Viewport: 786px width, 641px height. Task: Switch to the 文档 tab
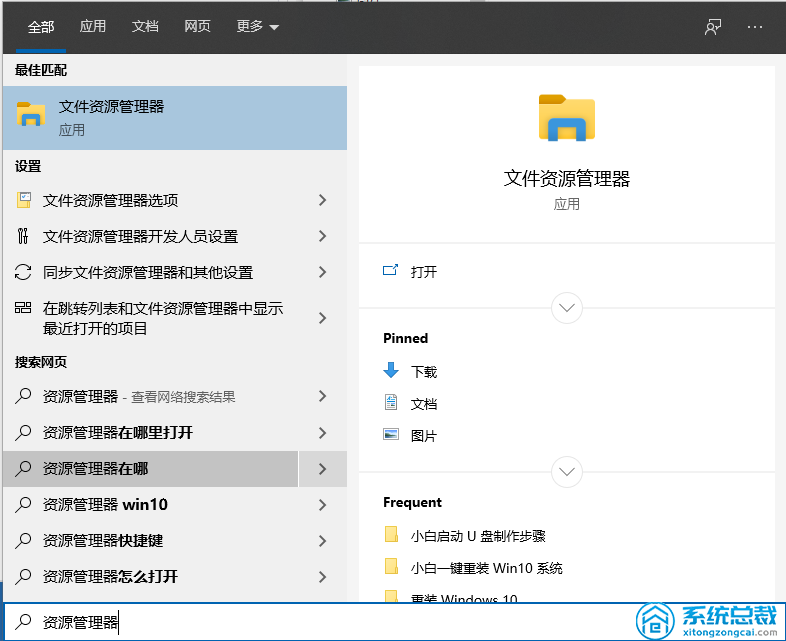point(145,27)
